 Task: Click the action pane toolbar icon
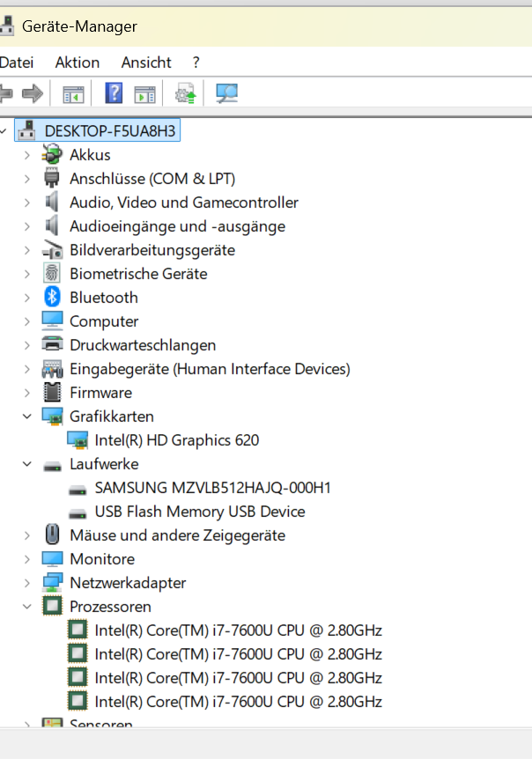[144, 94]
